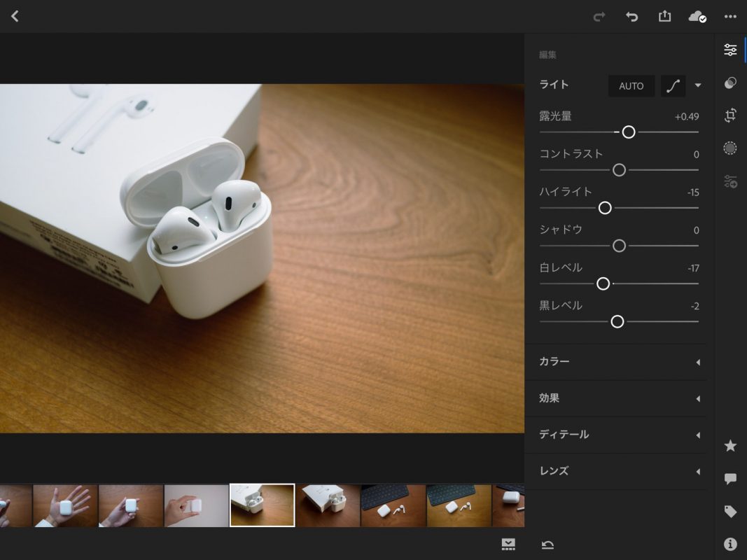Open the selective edit dashed circle tool
The width and height of the screenshot is (747, 560).
(x=730, y=148)
